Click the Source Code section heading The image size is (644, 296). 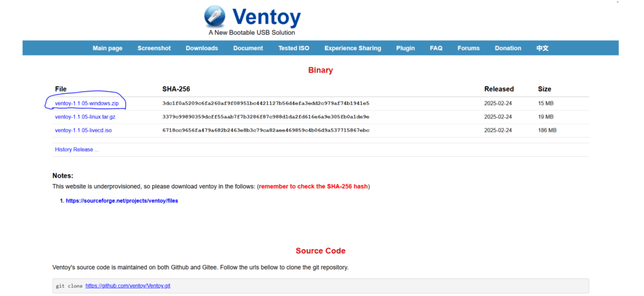point(320,251)
